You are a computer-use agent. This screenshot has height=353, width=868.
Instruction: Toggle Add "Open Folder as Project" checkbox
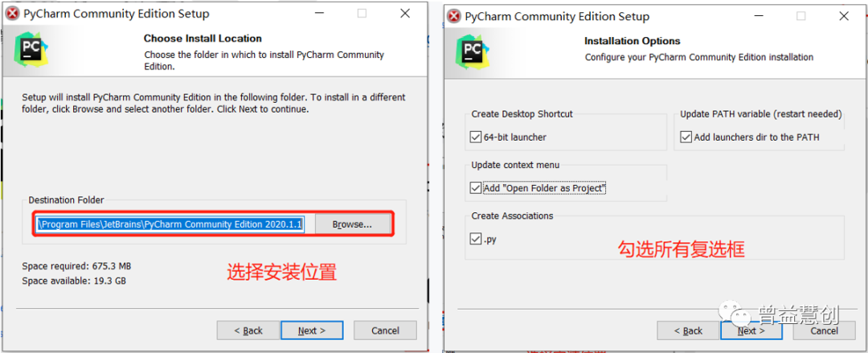pos(475,188)
